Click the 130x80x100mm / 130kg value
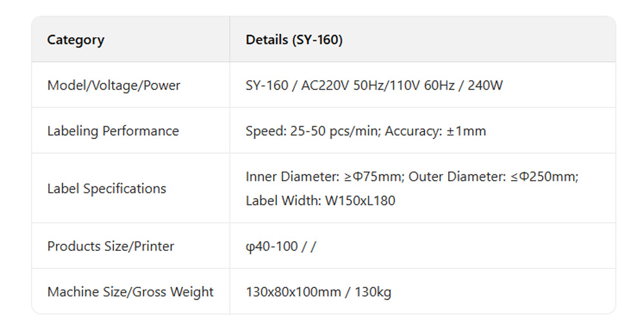This screenshot has height=328, width=644. click(x=318, y=292)
